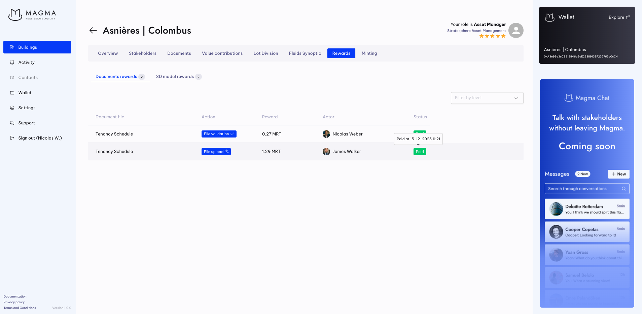
Task: Open Explore external link in Wallet card
Action: (x=619, y=17)
